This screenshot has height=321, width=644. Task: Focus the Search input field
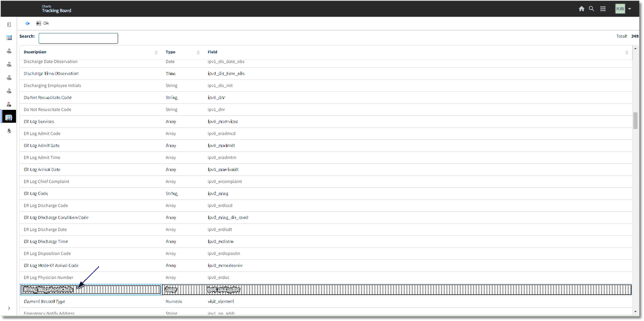click(x=78, y=38)
